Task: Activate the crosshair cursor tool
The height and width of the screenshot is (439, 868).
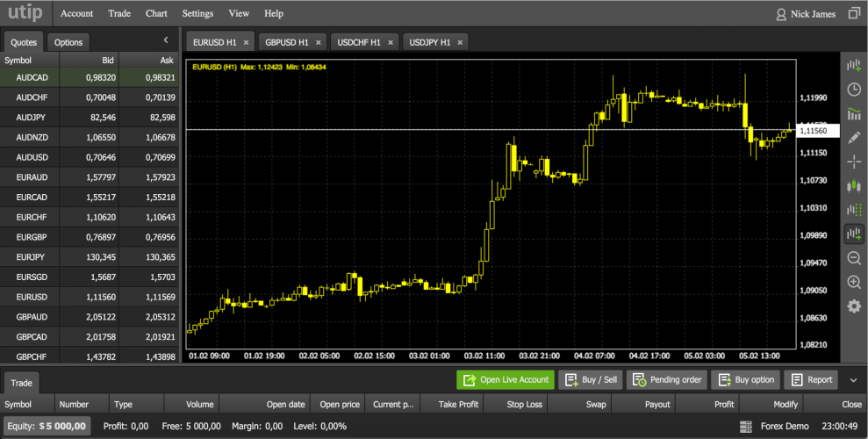Action: (x=853, y=162)
